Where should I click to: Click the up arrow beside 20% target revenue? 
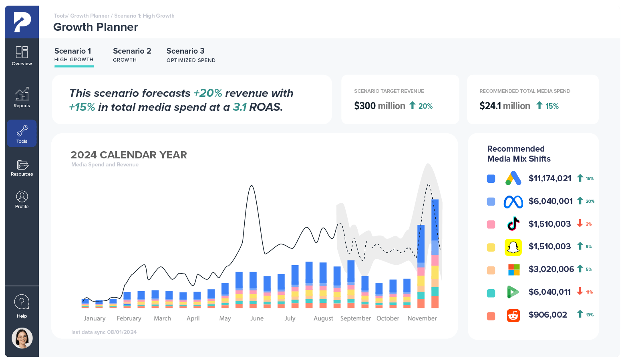tap(413, 106)
